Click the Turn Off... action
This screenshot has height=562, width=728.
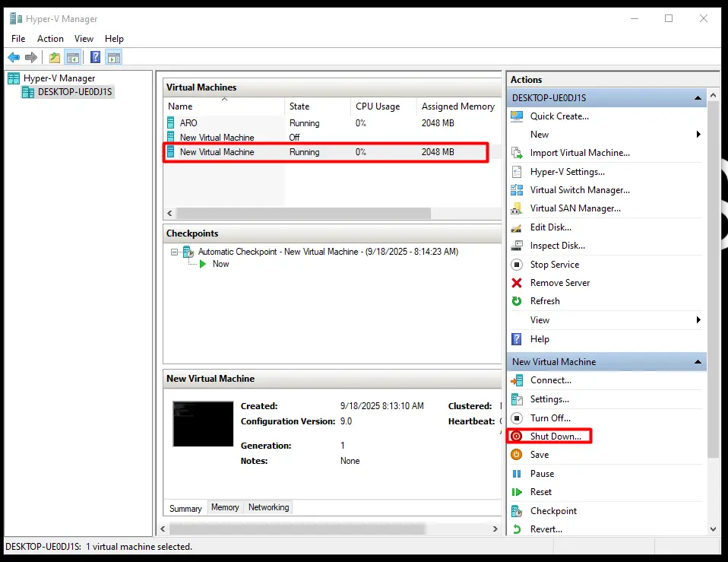pos(550,418)
